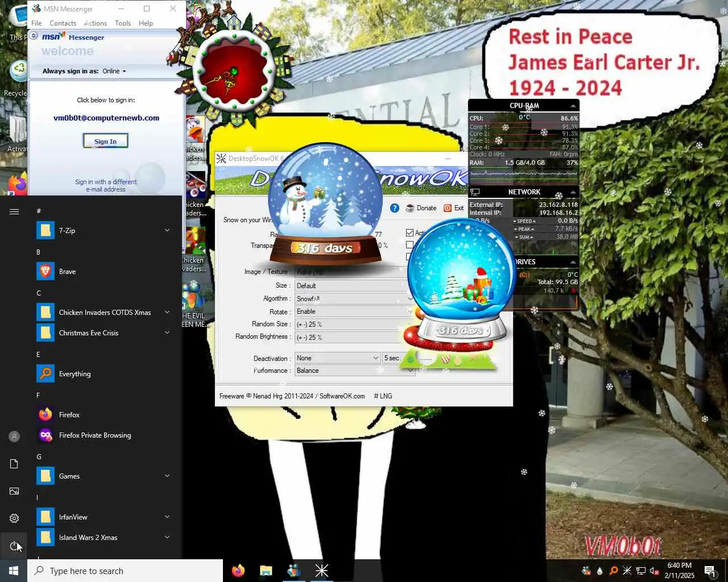Open the user account icon in Start sidebar

(14, 436)
